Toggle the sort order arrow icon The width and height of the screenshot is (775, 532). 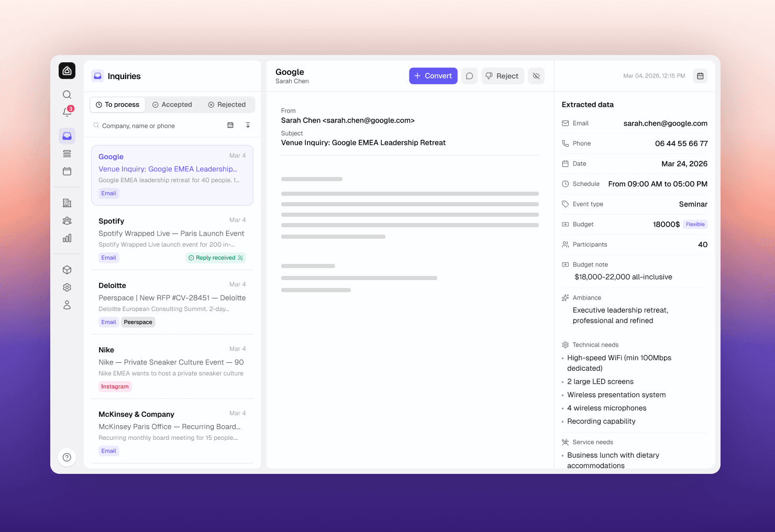pyautogui.click(x=248, y=125)
